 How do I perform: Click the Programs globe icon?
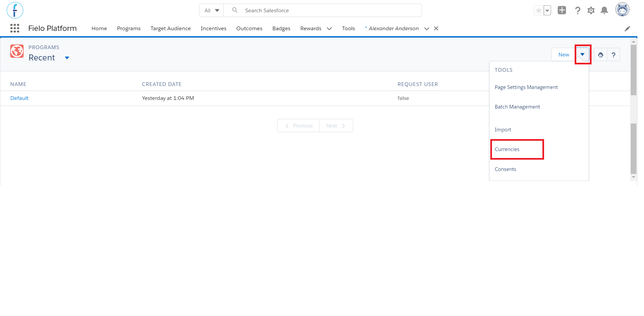[17, 51]
